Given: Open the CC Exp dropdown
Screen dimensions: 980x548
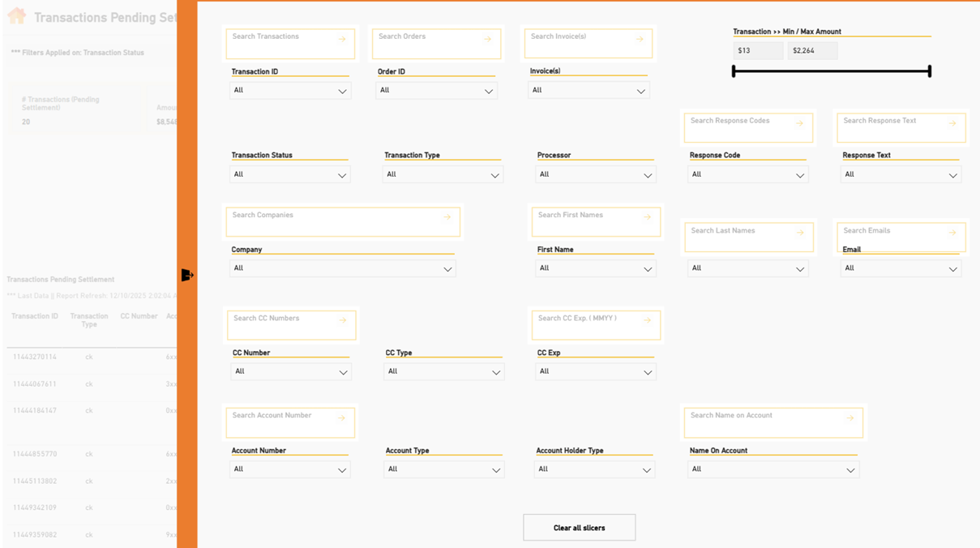Looking at the screenshot, I should [x=596, y=371].
